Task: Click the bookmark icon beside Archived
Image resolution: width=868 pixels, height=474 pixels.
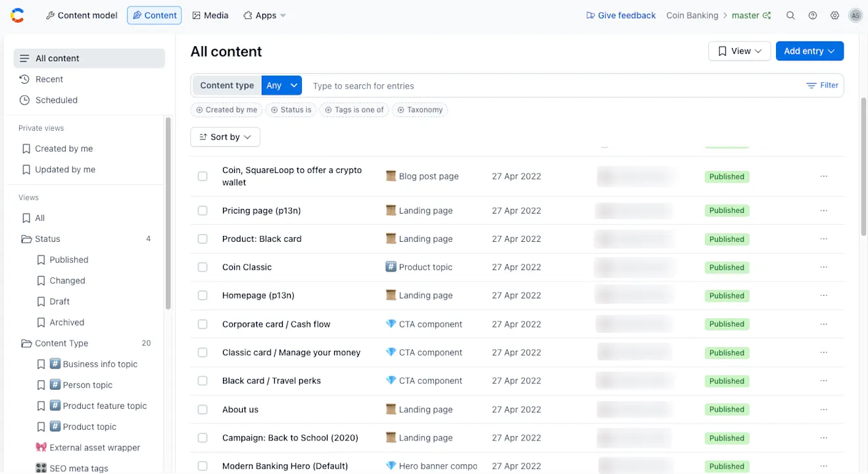Action: [x=41, y=322]
